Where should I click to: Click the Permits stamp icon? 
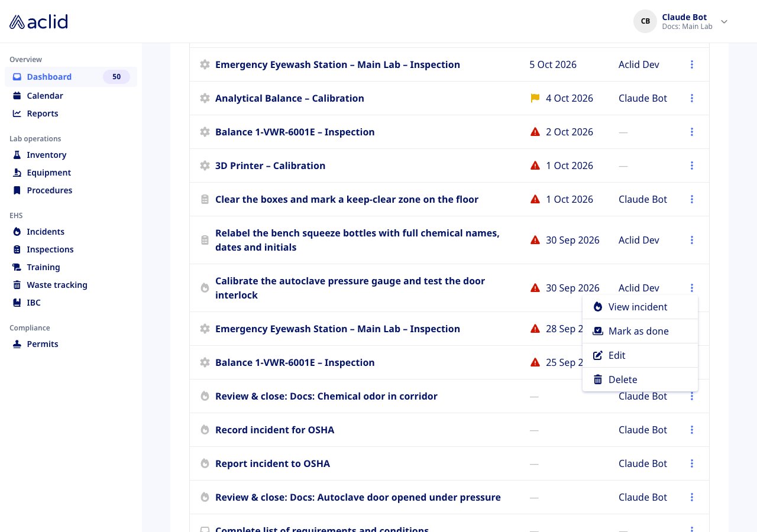(17, 344)
